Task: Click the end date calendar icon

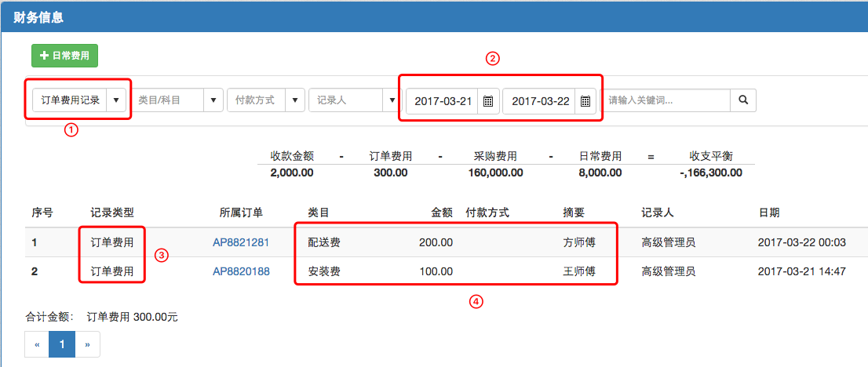Action: (585, 101)
